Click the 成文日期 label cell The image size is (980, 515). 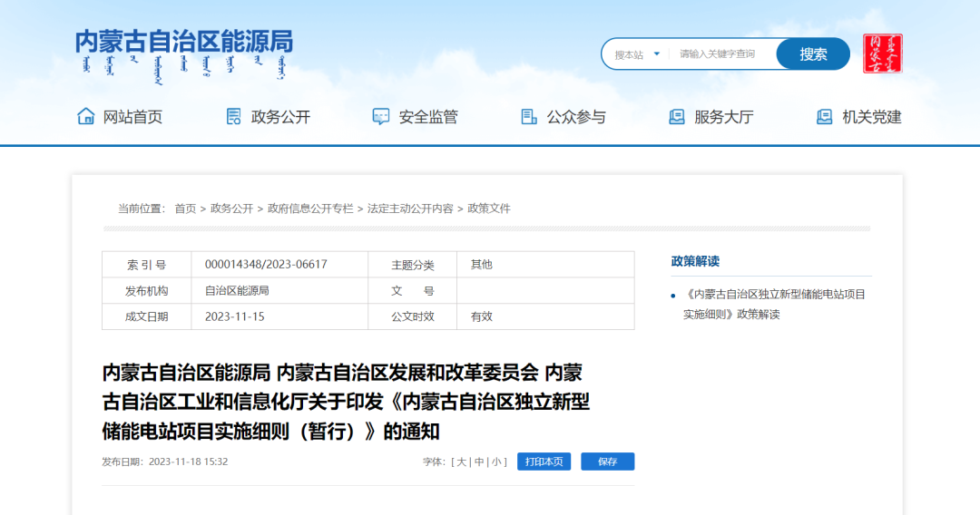click(x=146, y=316)
